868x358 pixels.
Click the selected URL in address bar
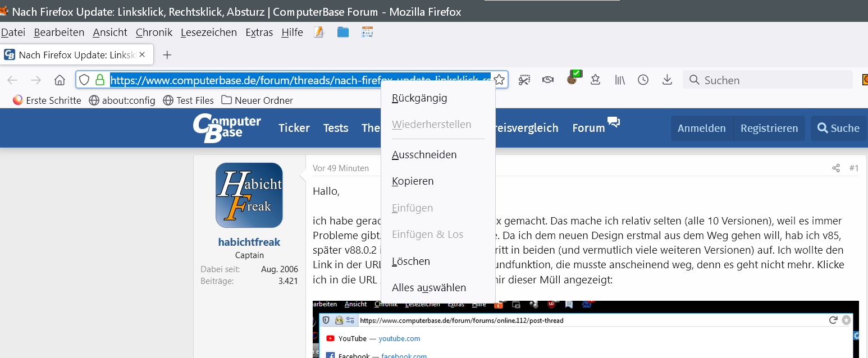pyautogui.click(x=300, y=80)
